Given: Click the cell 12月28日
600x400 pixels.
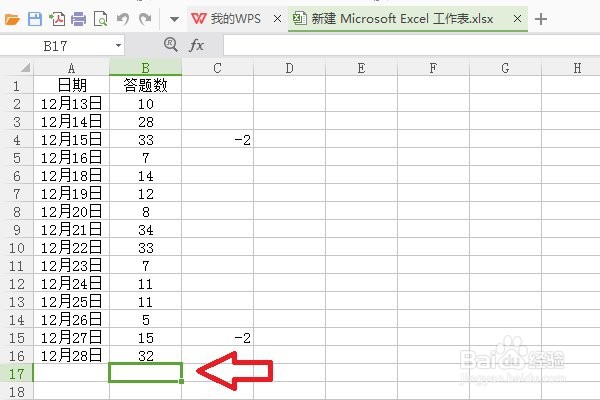Looking at the screenshot, I should [x=72, y=355].
